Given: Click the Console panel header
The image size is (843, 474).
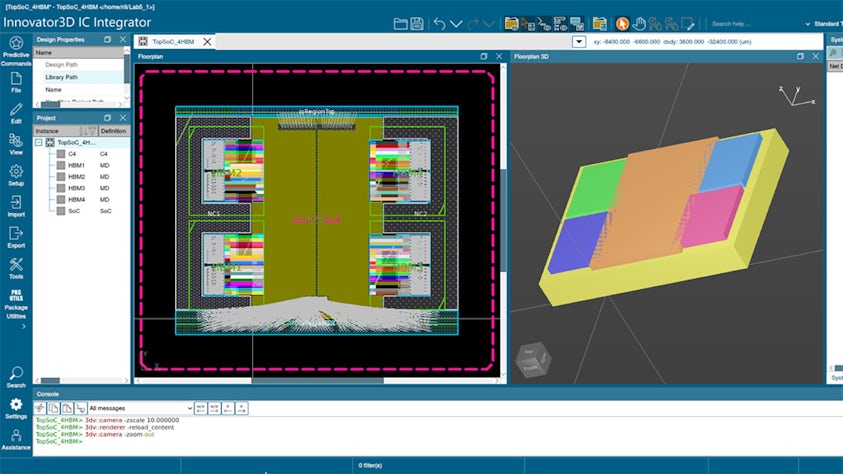Looking at the screenshot, I should click(48, 394).
